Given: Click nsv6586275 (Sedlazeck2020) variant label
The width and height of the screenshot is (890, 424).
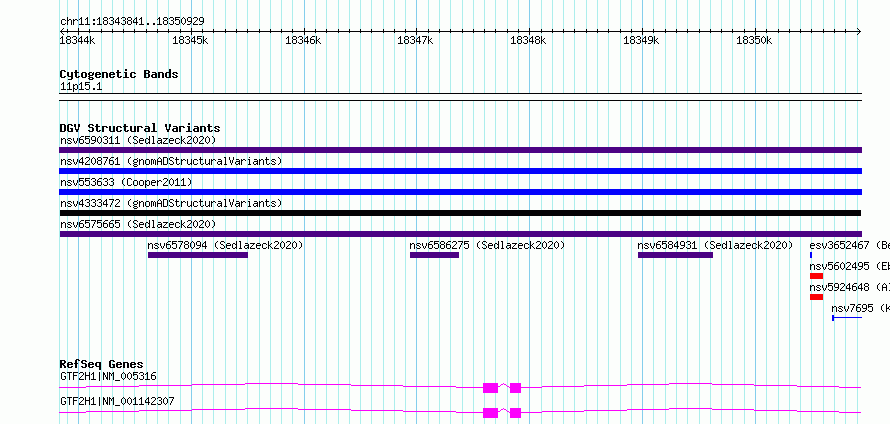Looking at the screenshot, I should click(x=488, y=245).
